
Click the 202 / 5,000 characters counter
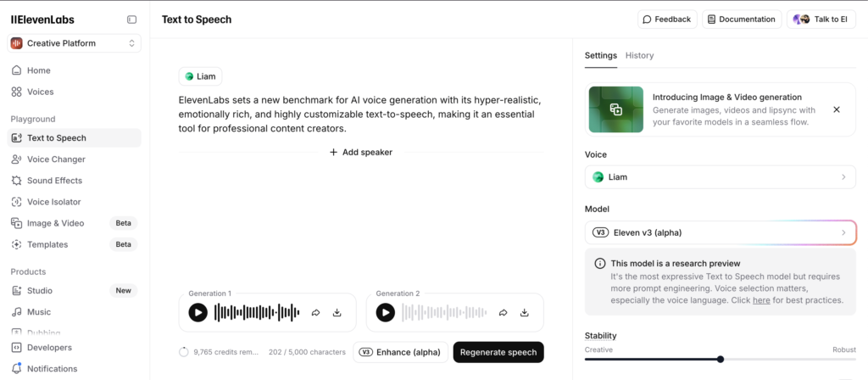307,352
